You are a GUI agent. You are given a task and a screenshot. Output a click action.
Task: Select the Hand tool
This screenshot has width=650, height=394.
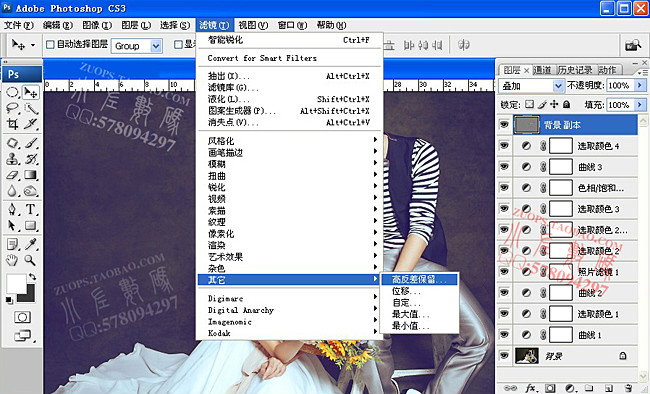click(12, 260)
